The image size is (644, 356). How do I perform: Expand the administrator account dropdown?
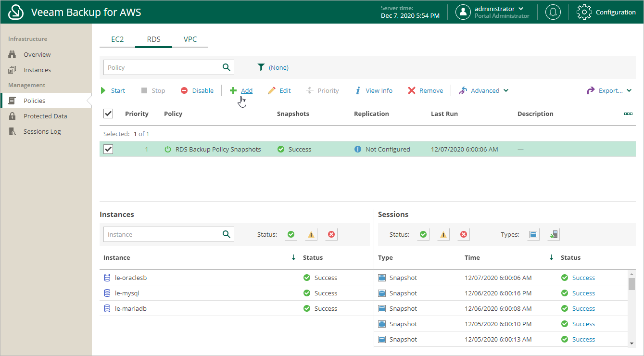pos(521,9)
